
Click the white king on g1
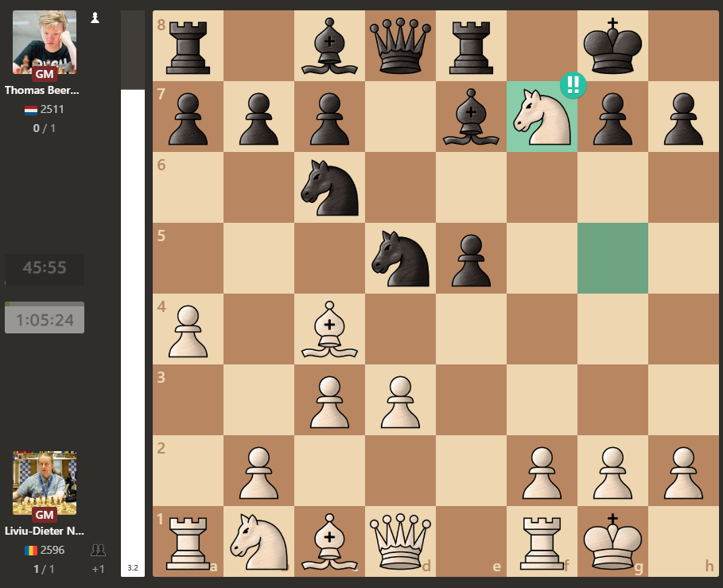pos(612,541)
